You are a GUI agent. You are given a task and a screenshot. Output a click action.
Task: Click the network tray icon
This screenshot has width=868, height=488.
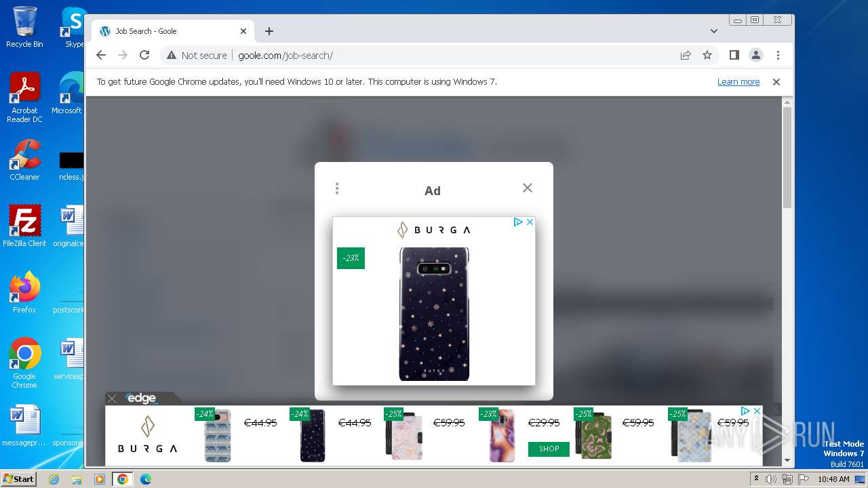tap(787, 479)
